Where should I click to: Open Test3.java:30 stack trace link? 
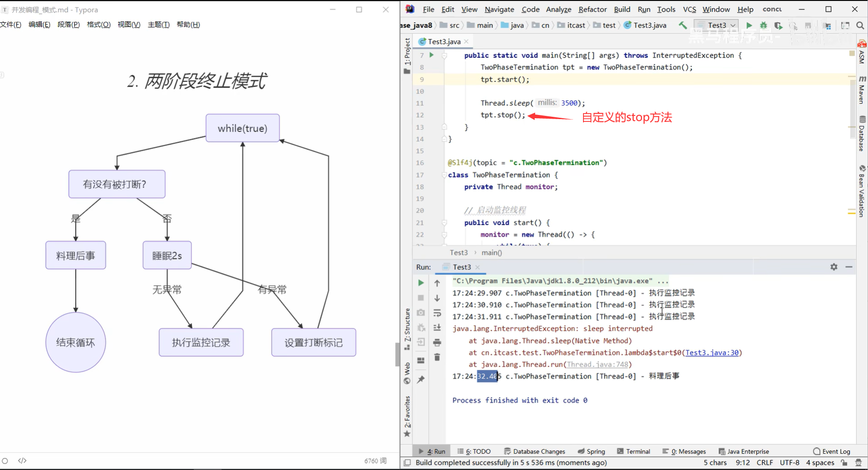coord(712,353)
